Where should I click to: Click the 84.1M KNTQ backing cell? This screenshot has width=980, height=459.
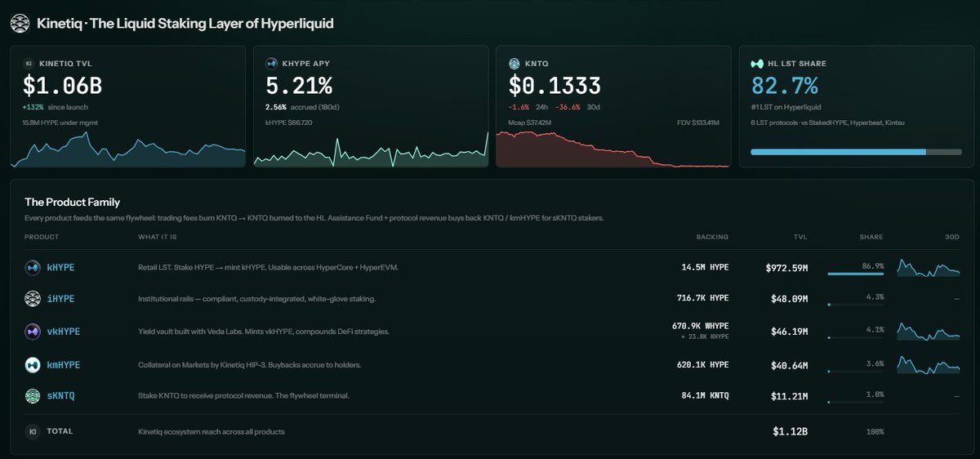click(x=705, y=396)
